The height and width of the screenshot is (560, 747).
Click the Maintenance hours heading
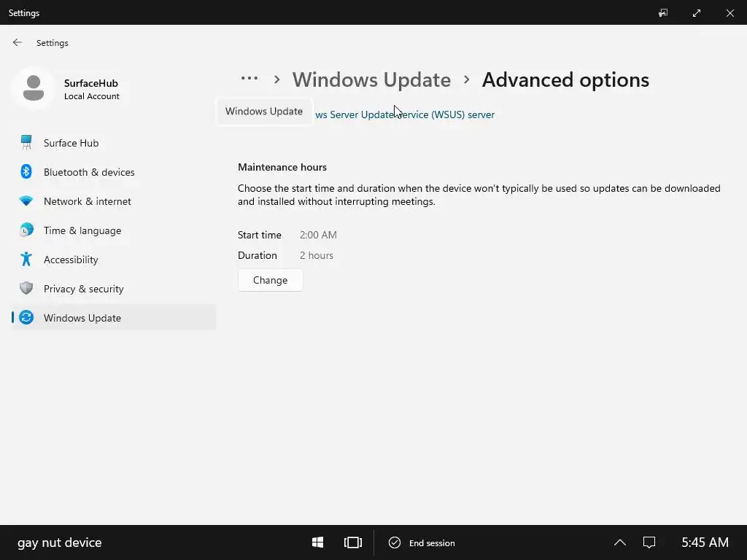pos(282,167)
